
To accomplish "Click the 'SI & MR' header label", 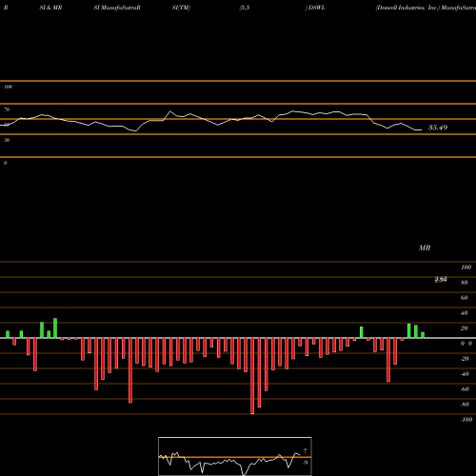I will (50, 8).
